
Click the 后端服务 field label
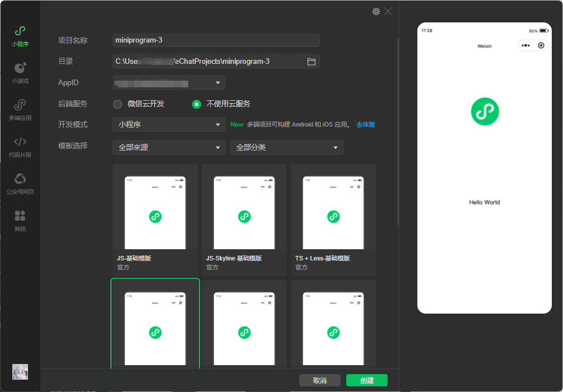tap(73, 104)
